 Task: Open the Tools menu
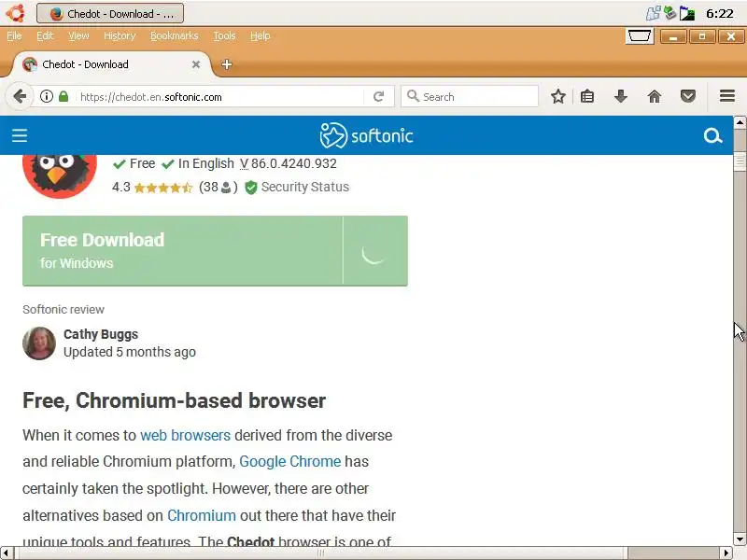pos(224,35)
